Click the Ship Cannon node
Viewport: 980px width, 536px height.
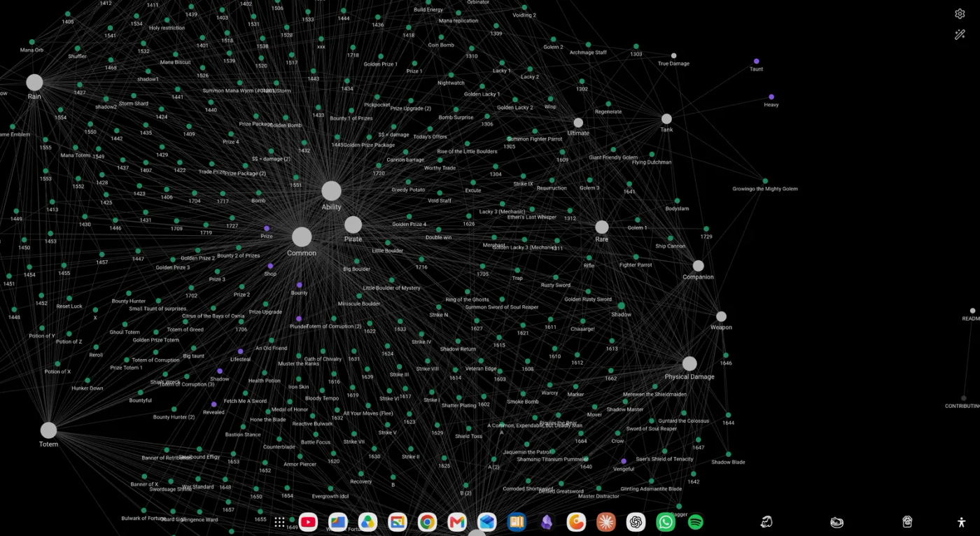[670, 238]
